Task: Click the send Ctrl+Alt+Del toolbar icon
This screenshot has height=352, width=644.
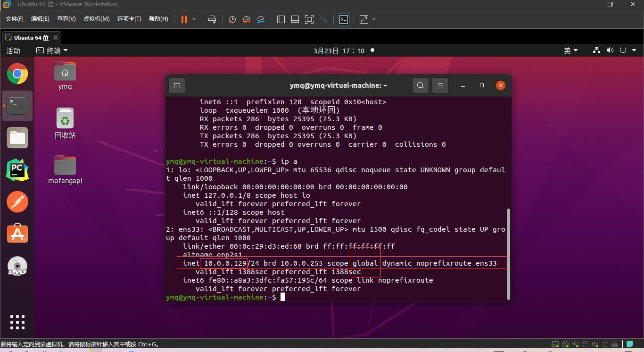Action: point(212,19)
